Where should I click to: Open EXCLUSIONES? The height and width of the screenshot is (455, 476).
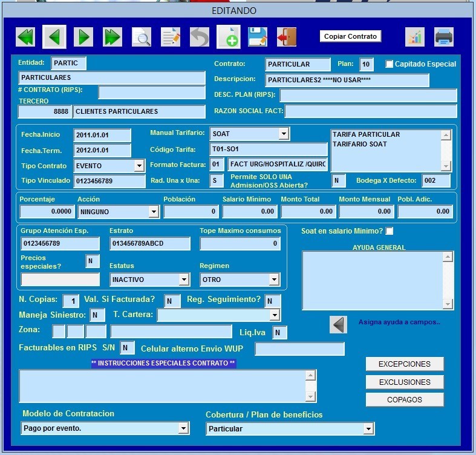pyautogui.click(x=405, y=382)
